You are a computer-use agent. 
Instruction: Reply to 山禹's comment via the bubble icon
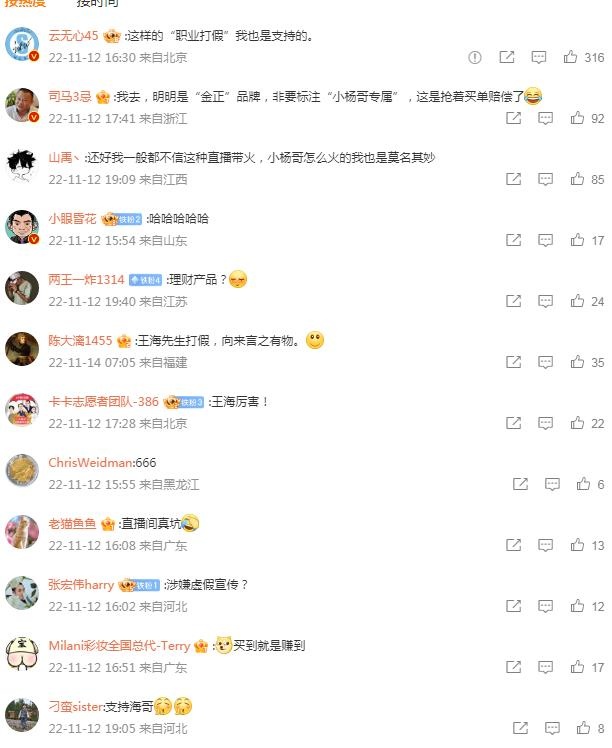(545, 179)
